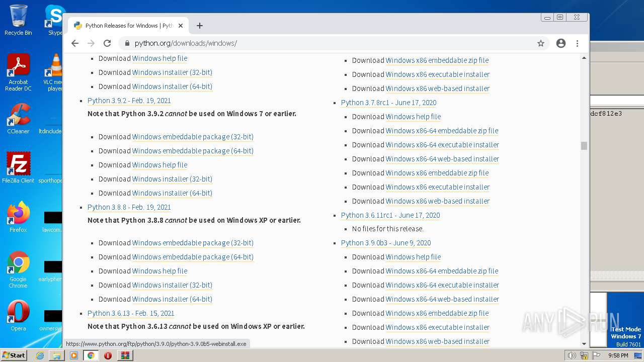Viewport: 644px width, 362px height.
Task: Download Python 3.9.0b3 x86-64 web-based installer
Action: click(x=442, y=299)
